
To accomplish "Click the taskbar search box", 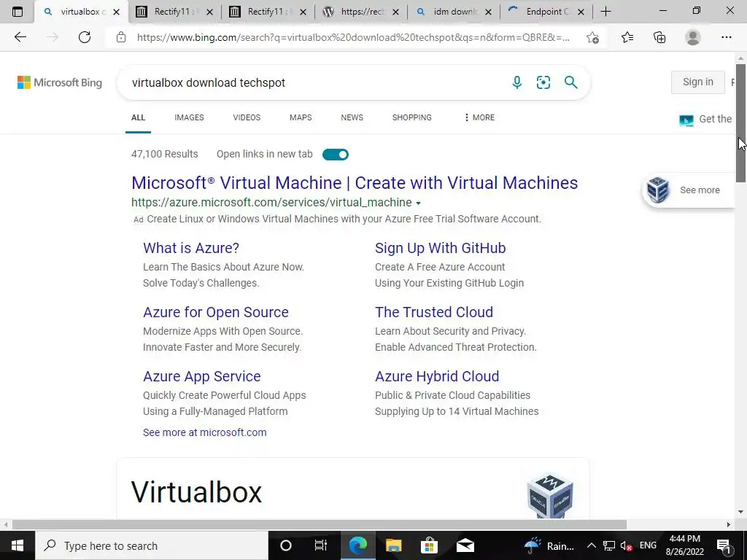I will 152,545.
